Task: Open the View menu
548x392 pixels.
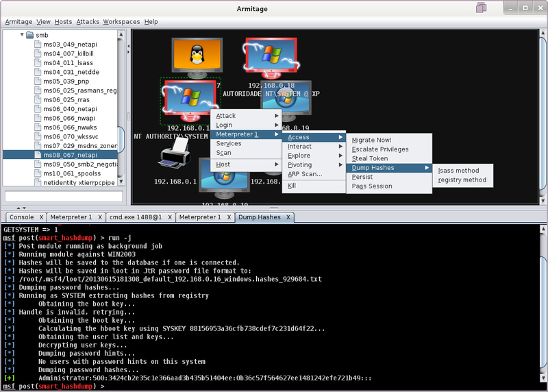Action: tap(43, 22)
